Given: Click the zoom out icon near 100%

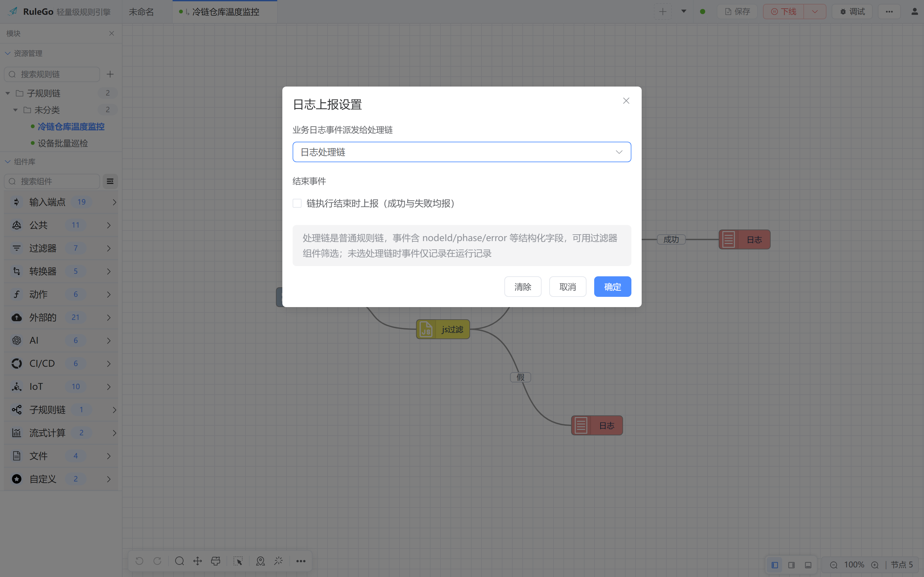Looking at the screenshot, I should pos(834,565).
